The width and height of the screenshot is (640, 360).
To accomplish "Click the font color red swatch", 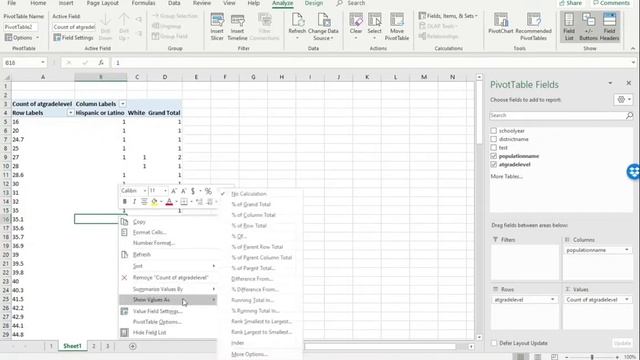I will click(169, 202).
